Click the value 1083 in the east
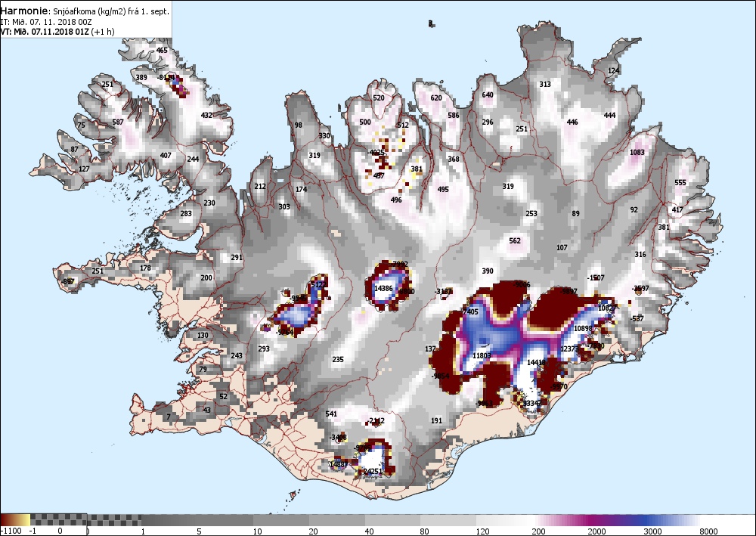The width and height of the screenshot is (756, 536). point(637,152)
